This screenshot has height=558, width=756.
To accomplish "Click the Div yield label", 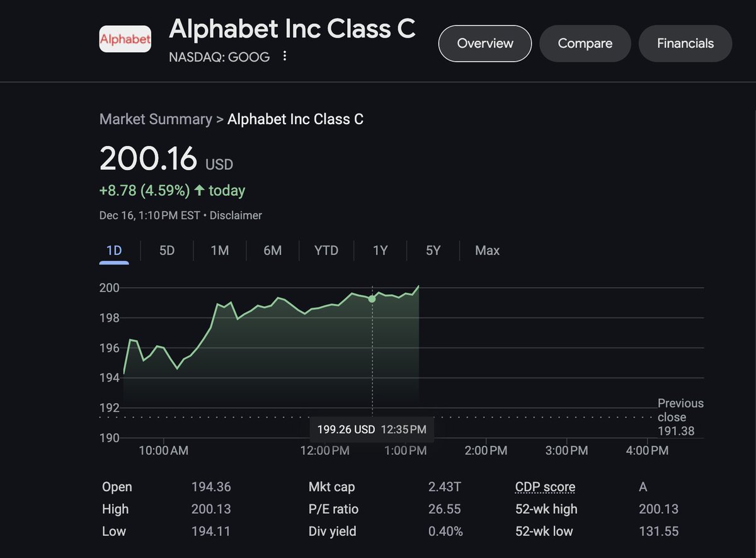I will tap(333, 531).
